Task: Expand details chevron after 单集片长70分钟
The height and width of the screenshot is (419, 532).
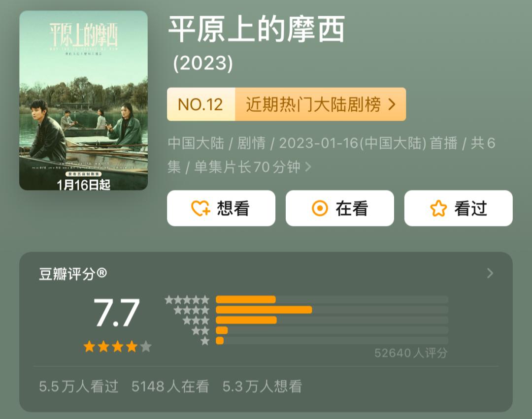Action: point(308,167)
